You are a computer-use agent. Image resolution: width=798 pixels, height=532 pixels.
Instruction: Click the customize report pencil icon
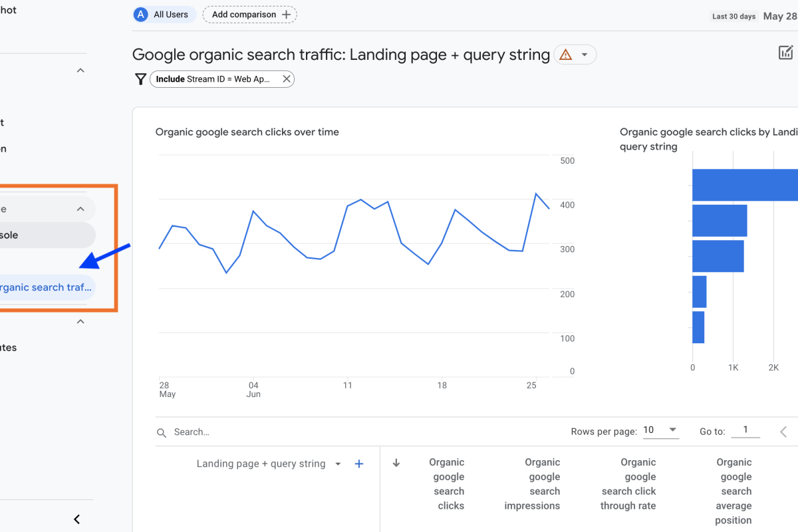pos(785,53)
